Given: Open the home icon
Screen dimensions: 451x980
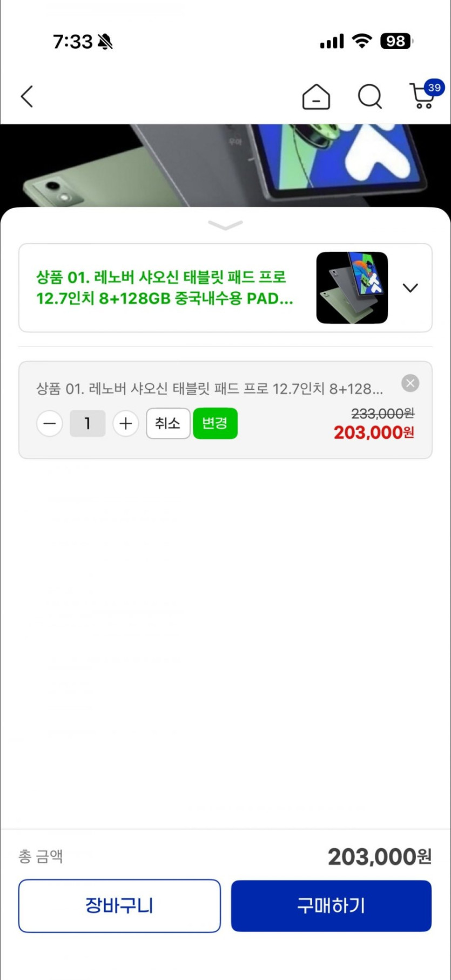Looking at the screenshot, I should click(316, 97).
